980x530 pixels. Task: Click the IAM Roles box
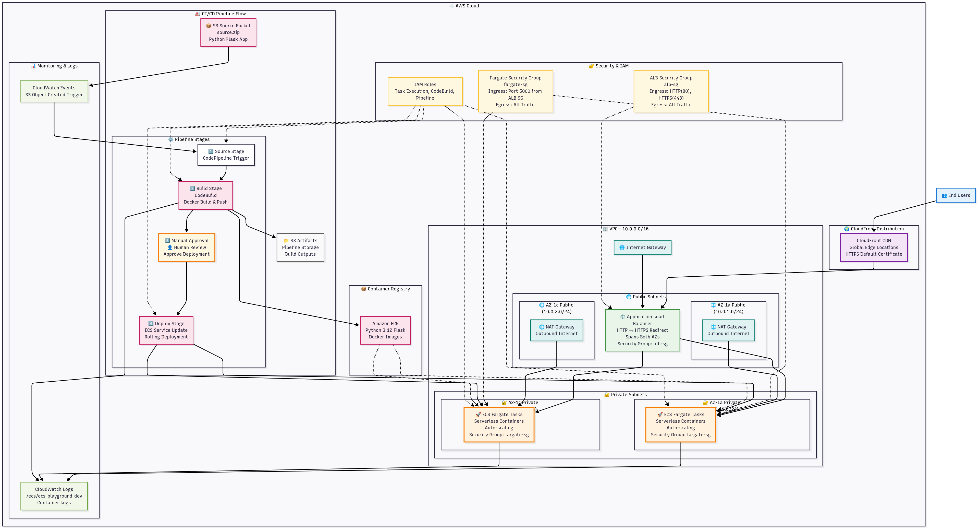[425, 91]
